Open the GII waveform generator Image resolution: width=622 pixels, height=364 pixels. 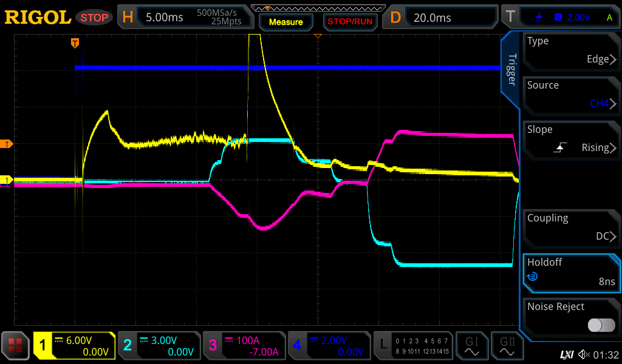coord(507,346)
